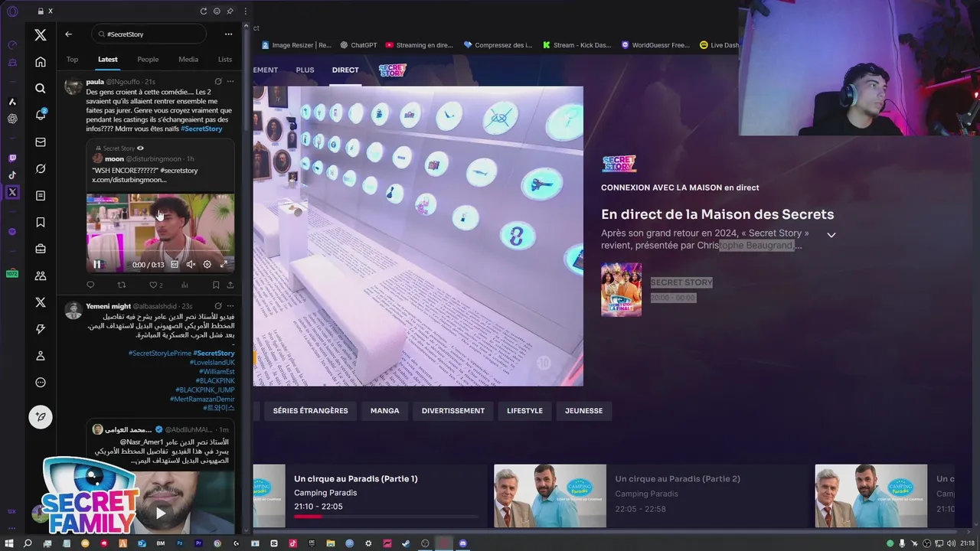Image resolution: width=980 pixels, height=551 pixels.
Task: Open video settings gear
Action: click(207, 265)
